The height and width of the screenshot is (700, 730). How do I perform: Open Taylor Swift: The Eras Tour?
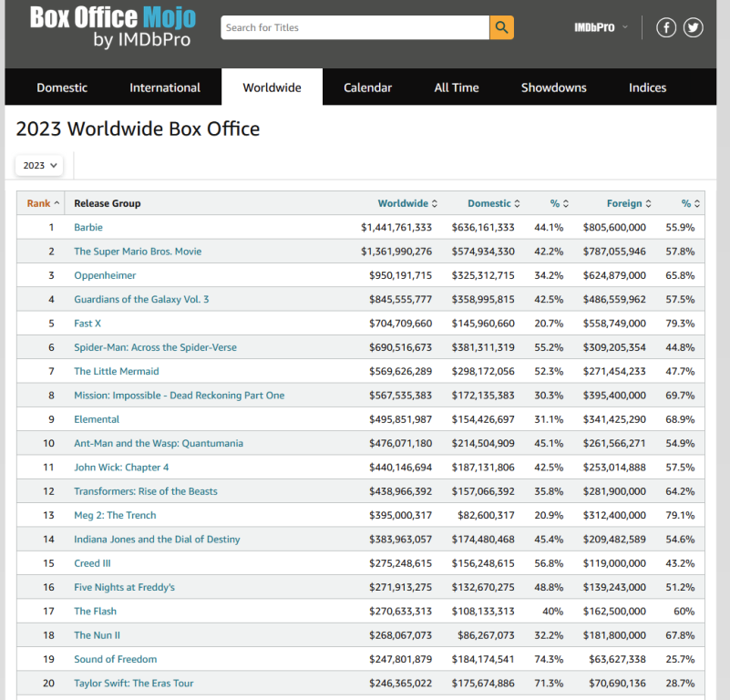coord(133,683)
